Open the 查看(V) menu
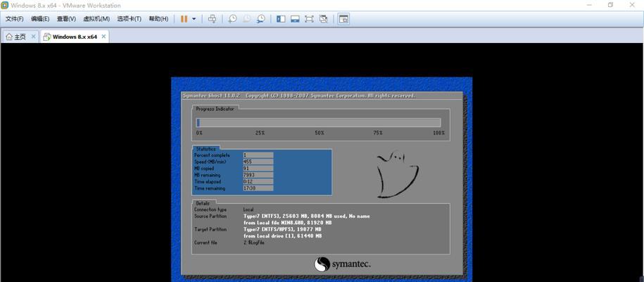This screenshot has width=644, height=282. 66,19
